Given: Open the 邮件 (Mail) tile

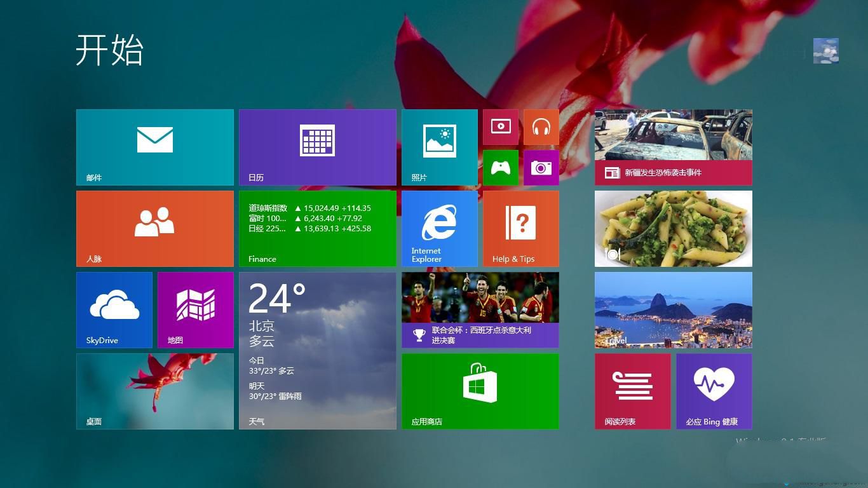Looking at the screenshot, I should click(x=154, y=147).
